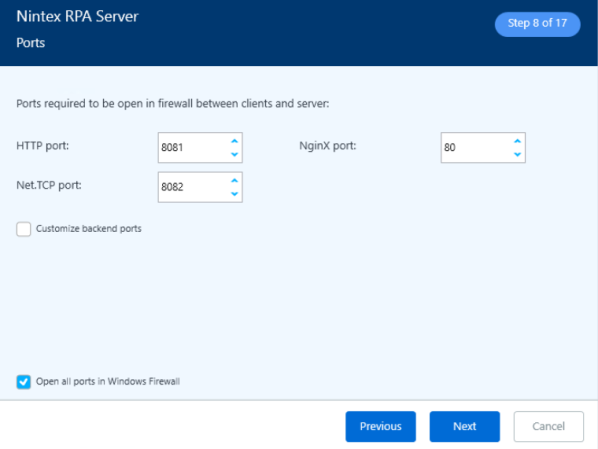Enable the Customize backend ports checkbox
598x449 pixels.
(24, 229)
